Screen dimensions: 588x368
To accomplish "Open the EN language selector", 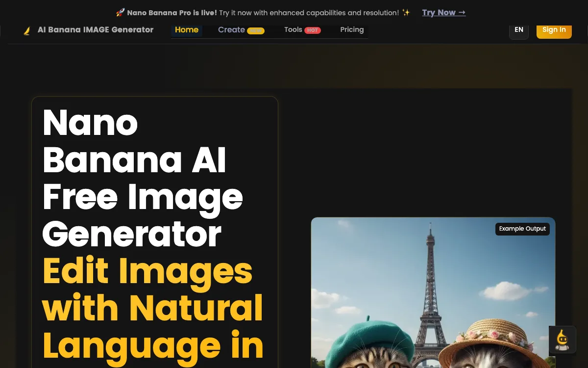I will [519, 30].
